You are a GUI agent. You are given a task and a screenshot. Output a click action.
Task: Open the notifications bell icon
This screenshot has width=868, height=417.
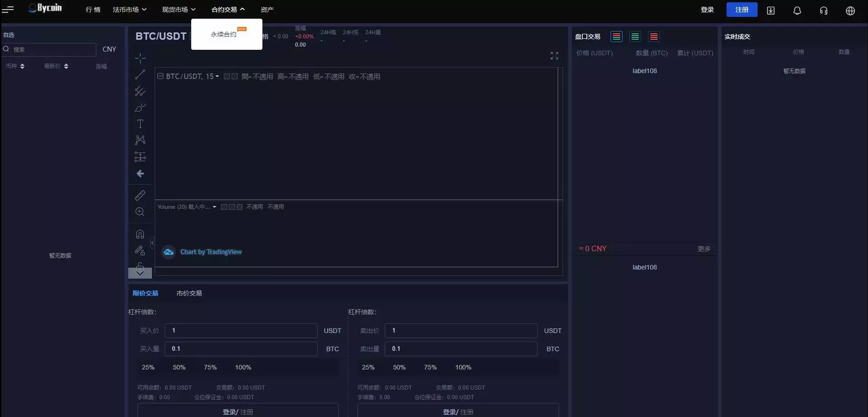point(797,10)
